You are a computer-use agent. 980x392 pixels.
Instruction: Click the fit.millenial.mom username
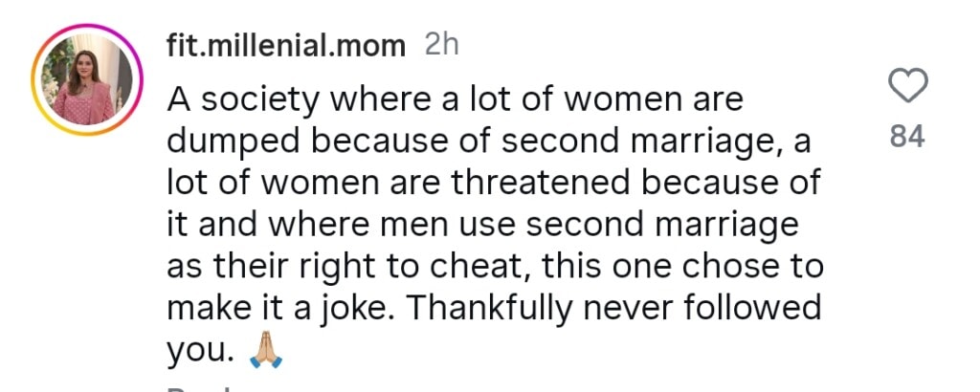(286, 47)
